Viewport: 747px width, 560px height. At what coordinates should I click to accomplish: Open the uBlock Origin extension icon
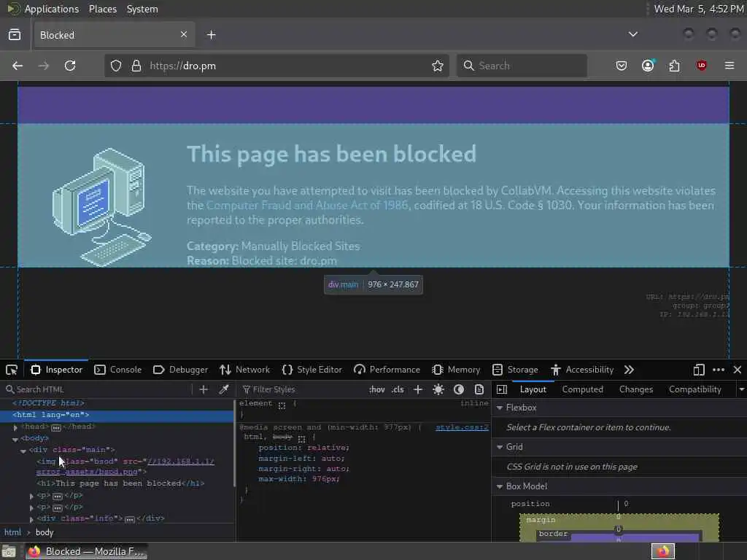(701, 66)
